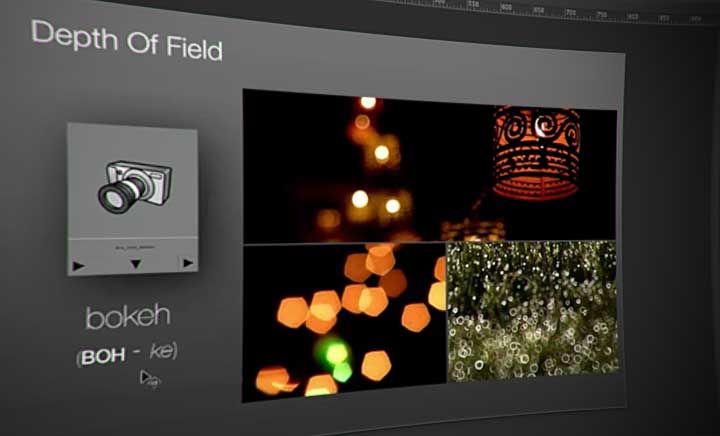Viewport: 720px width, 436px height.
Task: Click the small label above the card arrows
Action: (x=135, y=247)
